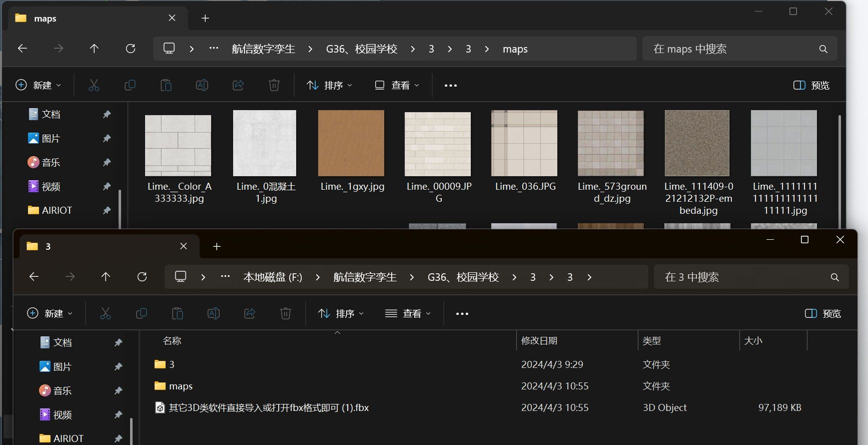Click the Share icon in the 3 window toolbar
Image resolution: width=868 pixels, height=445 pixels.
(250, 313)
